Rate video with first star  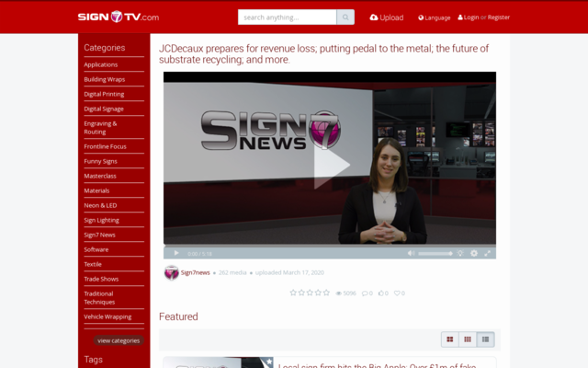point(293,293)
